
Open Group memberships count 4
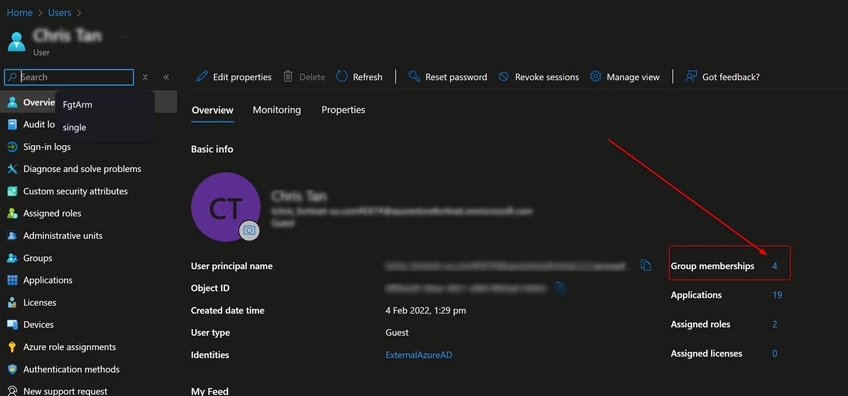774,266
